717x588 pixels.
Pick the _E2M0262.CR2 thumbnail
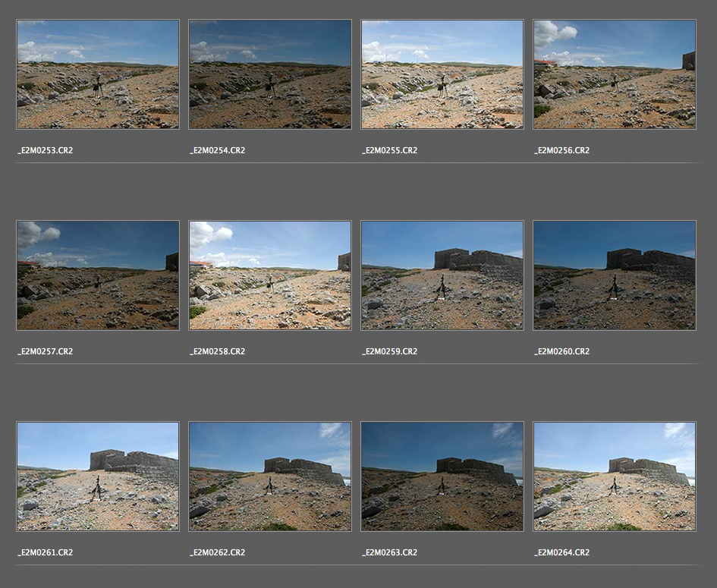(270, 476)
